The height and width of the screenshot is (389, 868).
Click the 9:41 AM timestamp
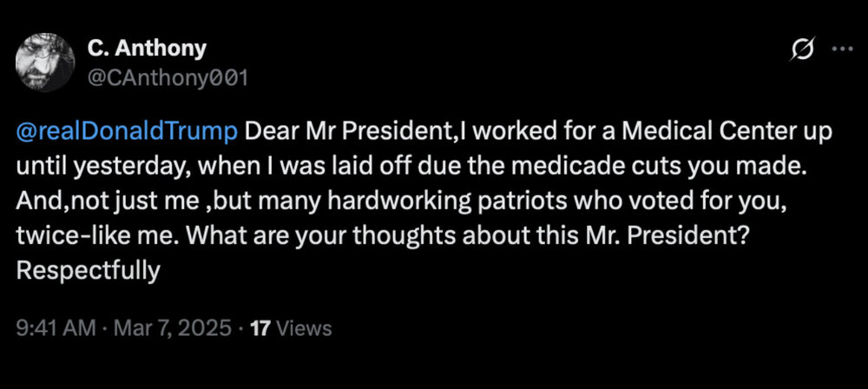tap(53, 328)
